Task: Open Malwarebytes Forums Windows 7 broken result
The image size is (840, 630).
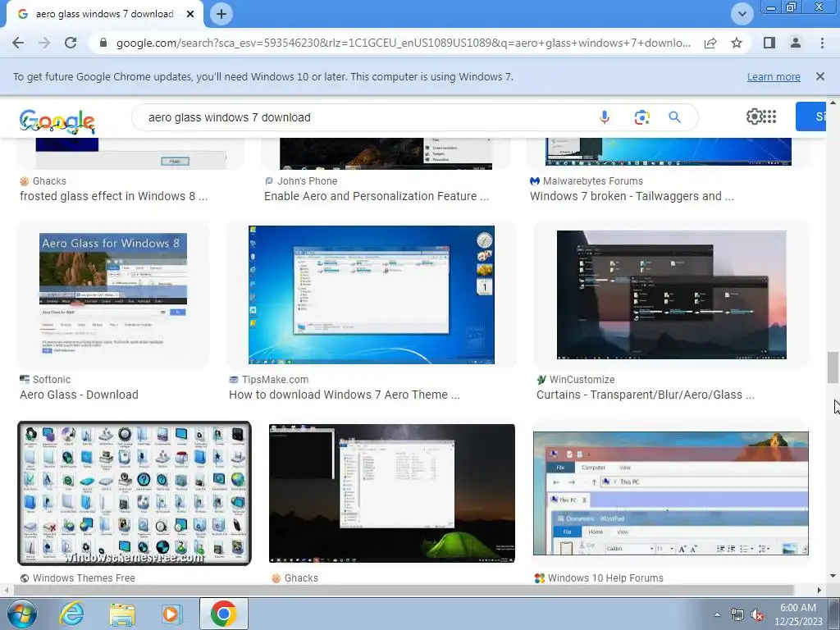Action: (x=632, y=196)
